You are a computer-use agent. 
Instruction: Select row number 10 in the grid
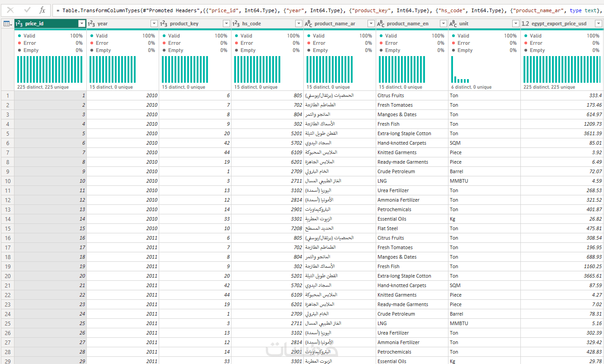[7, 181]
